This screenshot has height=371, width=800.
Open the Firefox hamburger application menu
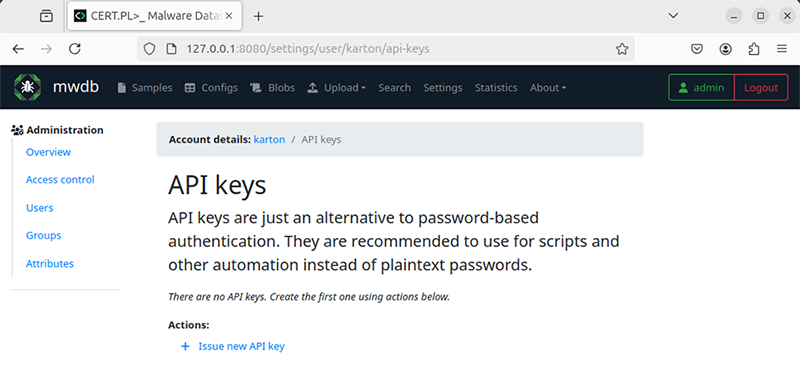click(x=782, y=49)
